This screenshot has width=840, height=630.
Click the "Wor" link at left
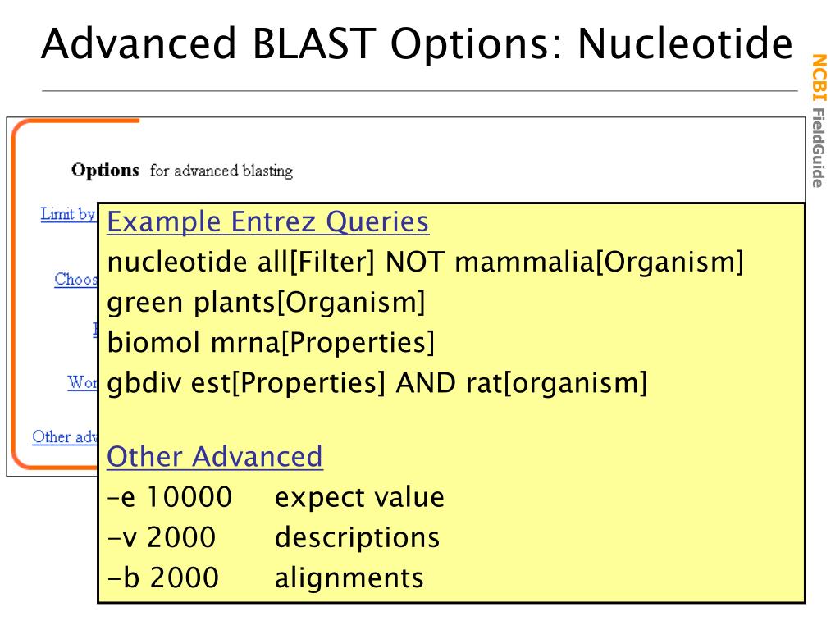(x=83, y=382)
